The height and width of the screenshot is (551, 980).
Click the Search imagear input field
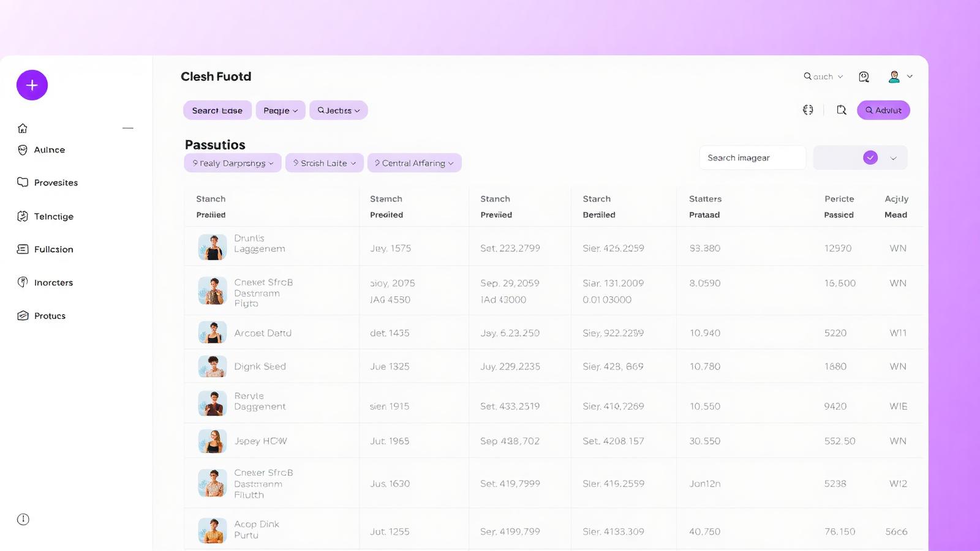(752, 158)
